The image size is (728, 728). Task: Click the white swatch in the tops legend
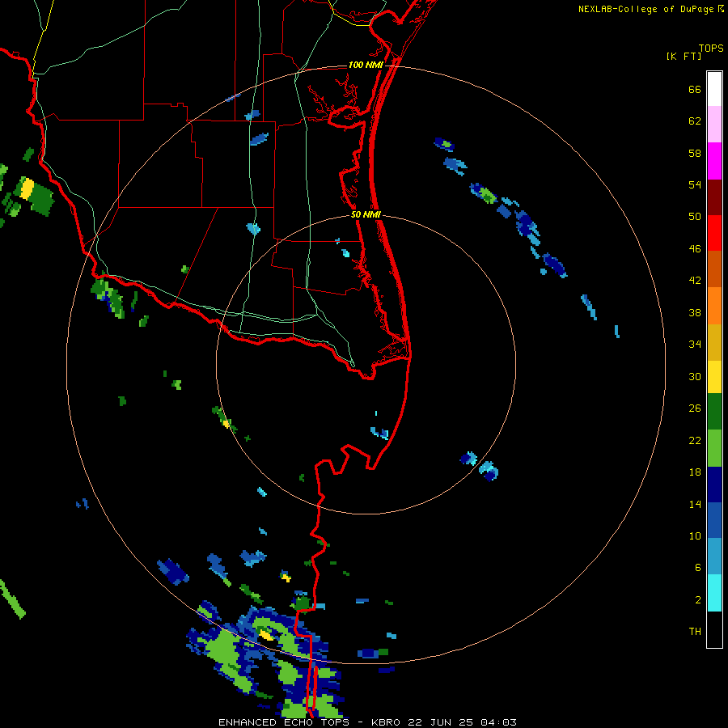point(714,89)
